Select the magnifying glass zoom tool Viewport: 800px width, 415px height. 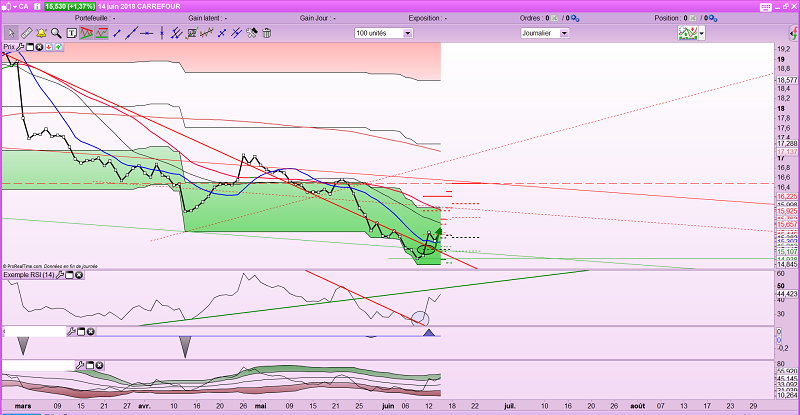(x=56, y=33)
